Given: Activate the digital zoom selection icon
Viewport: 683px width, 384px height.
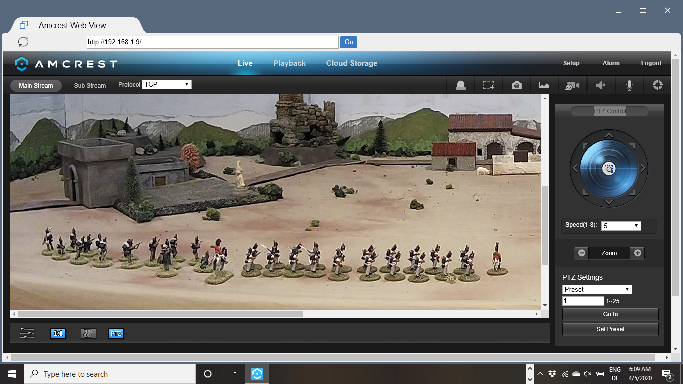Looking at the screenshot, I should coord(488,85).
